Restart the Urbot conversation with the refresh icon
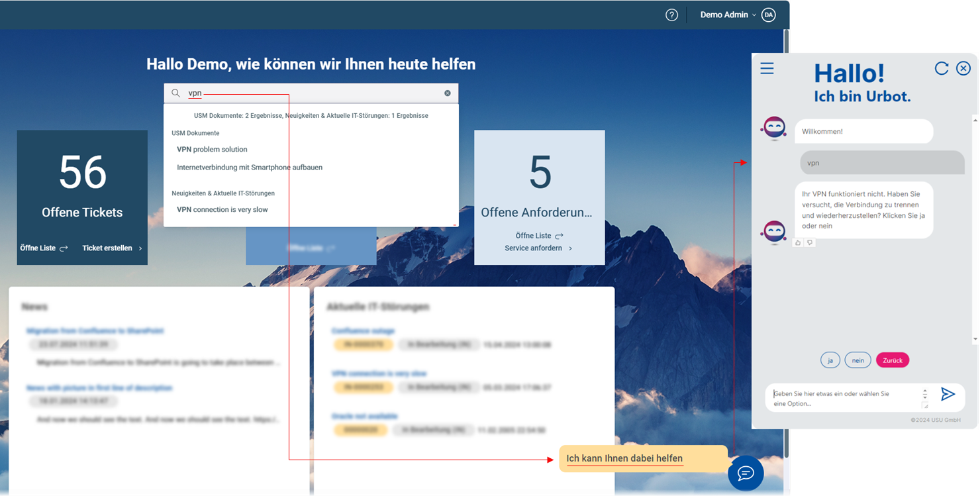Image resolution: width=980 pixels, height=496 pixels. 942,68
